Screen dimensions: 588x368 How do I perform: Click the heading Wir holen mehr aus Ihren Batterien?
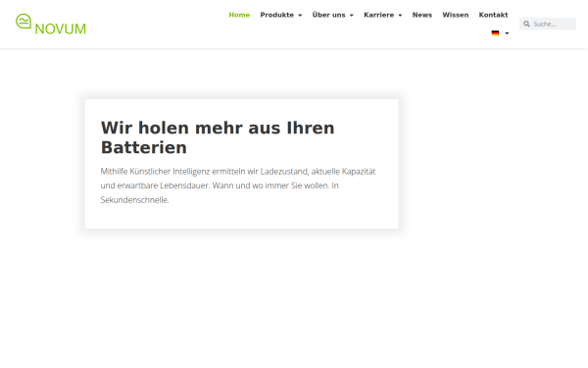218,137
